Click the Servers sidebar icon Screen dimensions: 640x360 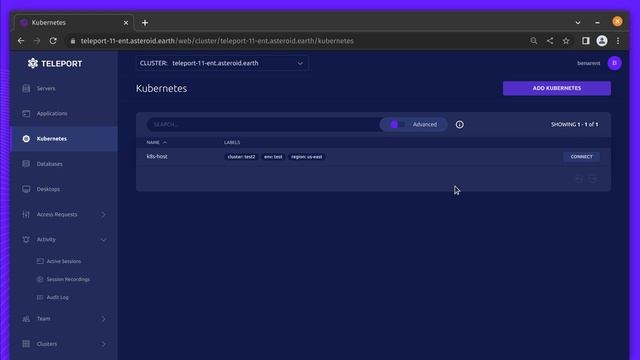click(26, 89)
